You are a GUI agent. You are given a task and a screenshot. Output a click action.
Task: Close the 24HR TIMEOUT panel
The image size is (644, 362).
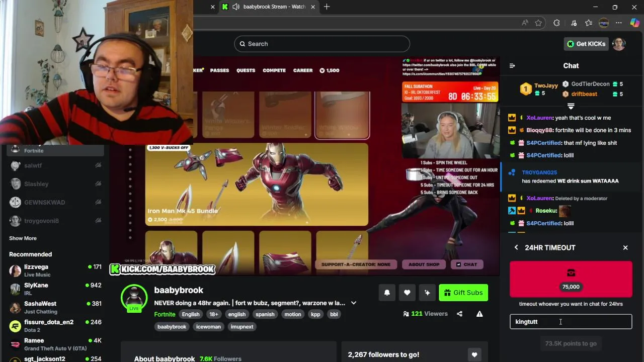(x=625, y=247)
